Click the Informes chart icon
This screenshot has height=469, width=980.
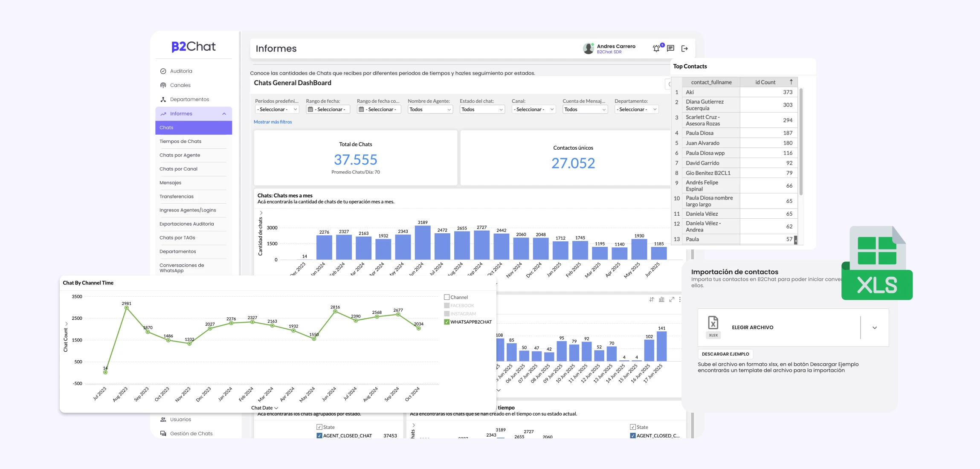pos(163,114)
